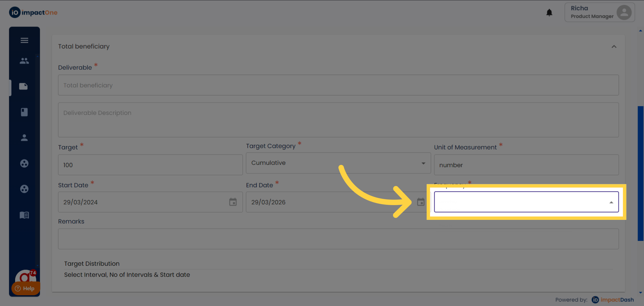The image size is (644, 306).
Task: Open notifications bell
Action: [549, 13]
